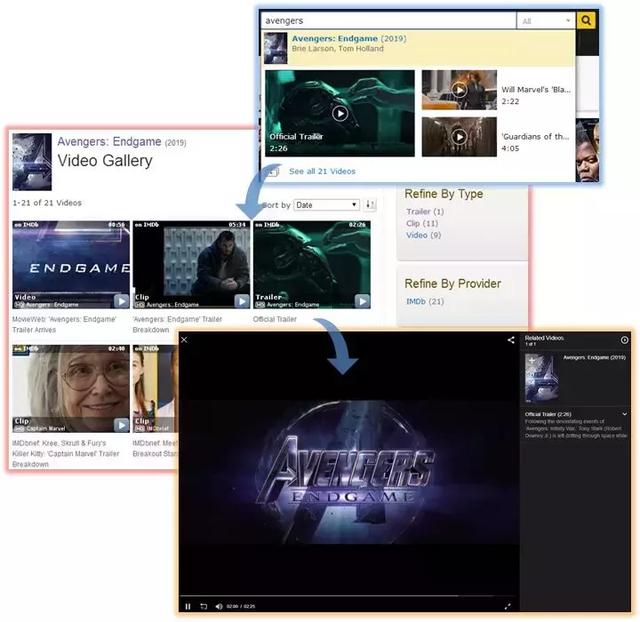Play the Captain Marvel Clip play icon
The width and height of the screenshot is (640, 622).
[121, 425]
